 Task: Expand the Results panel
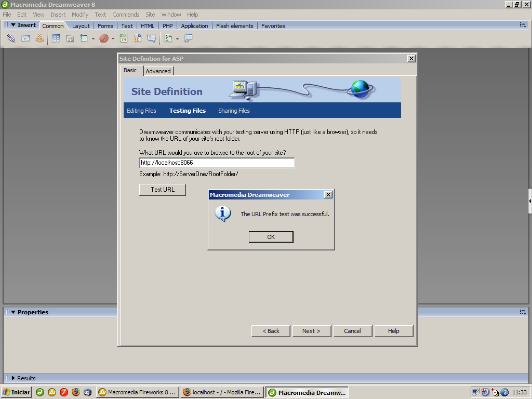(13, 378)
